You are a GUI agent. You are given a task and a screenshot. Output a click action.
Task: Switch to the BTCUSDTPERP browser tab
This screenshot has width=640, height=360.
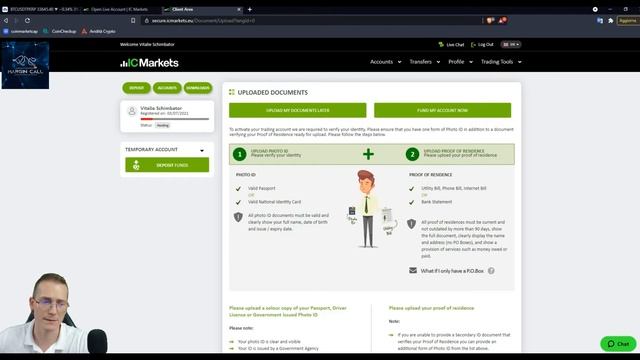[x=40, y=9]
